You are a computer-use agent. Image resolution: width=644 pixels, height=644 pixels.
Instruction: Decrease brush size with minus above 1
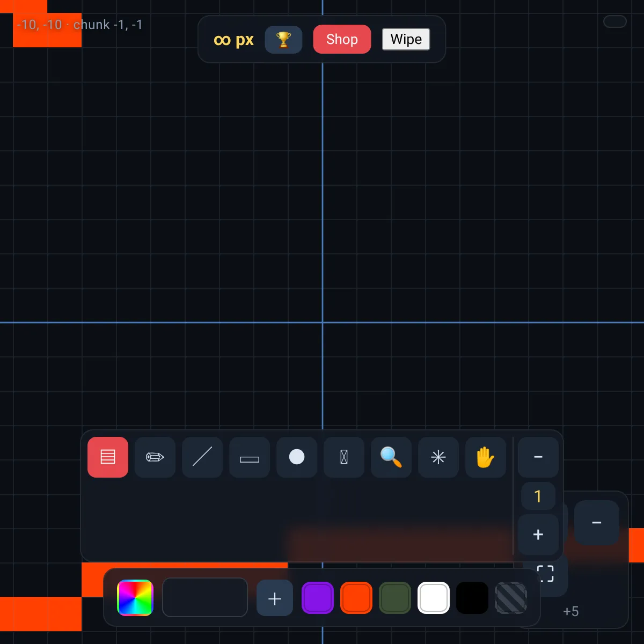click(x=538, y=457)
